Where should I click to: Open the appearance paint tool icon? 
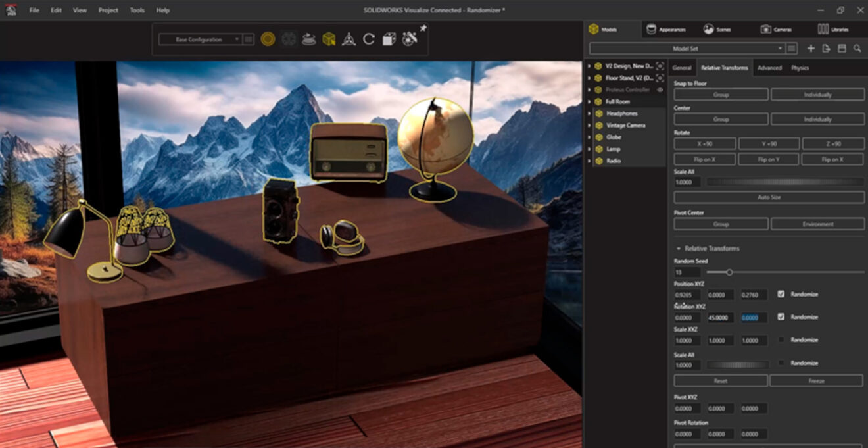pos(409,39)
